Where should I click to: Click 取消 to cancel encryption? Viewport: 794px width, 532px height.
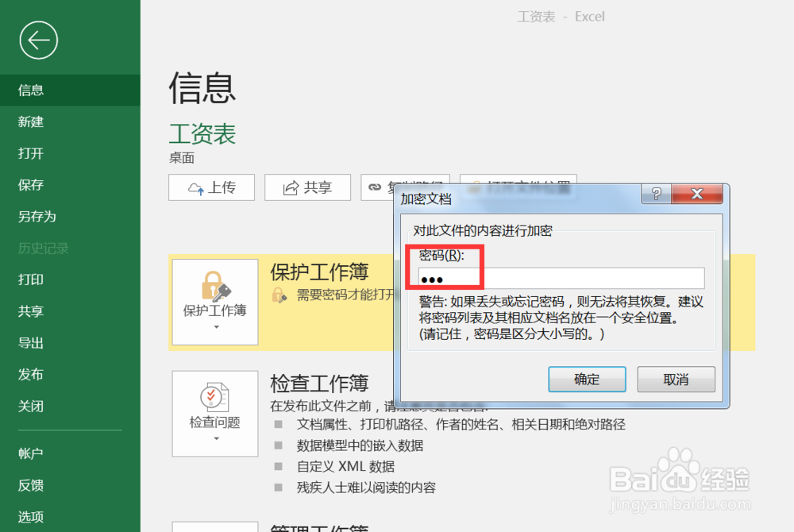point(676,380)
